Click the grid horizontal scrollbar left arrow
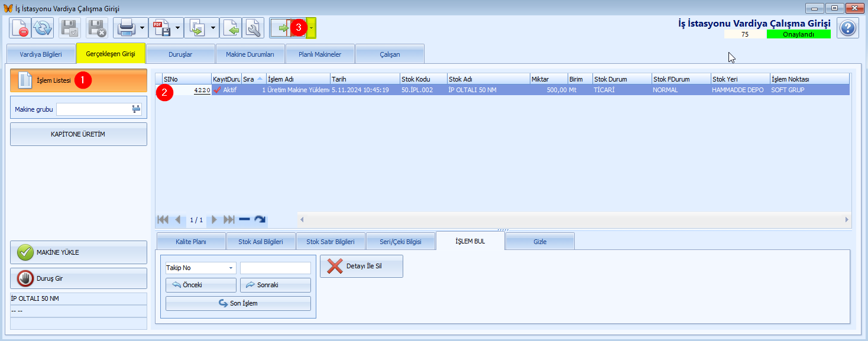The height and width of the screenshot is (341, 868). tap(302, 219)
